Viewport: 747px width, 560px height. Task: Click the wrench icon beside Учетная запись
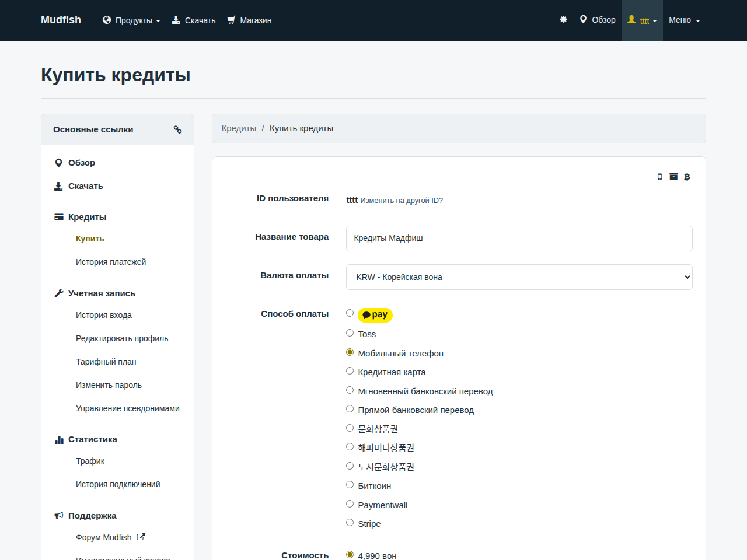pos(59,293)
